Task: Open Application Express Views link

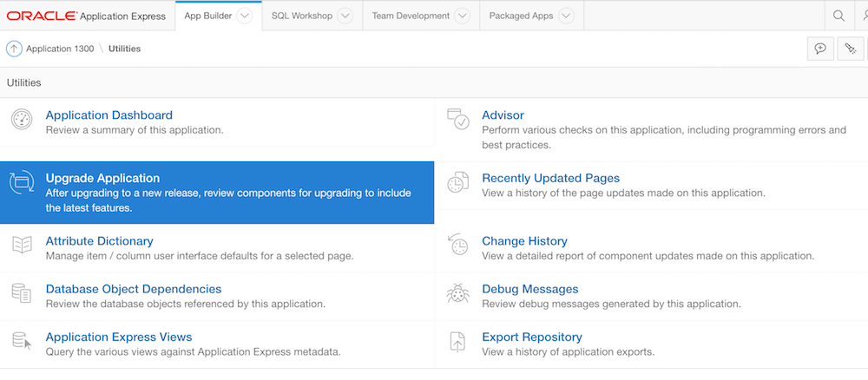Action: point(118,337)
